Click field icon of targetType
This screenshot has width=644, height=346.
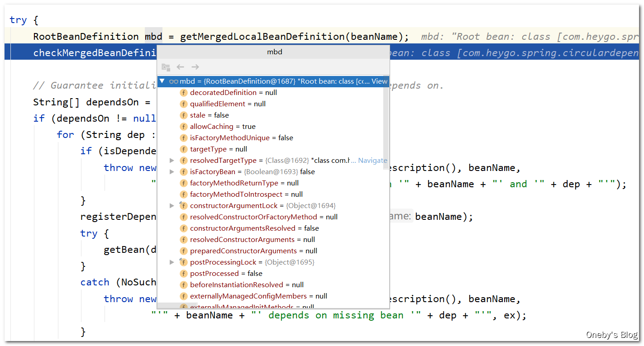tap(183, 149)
